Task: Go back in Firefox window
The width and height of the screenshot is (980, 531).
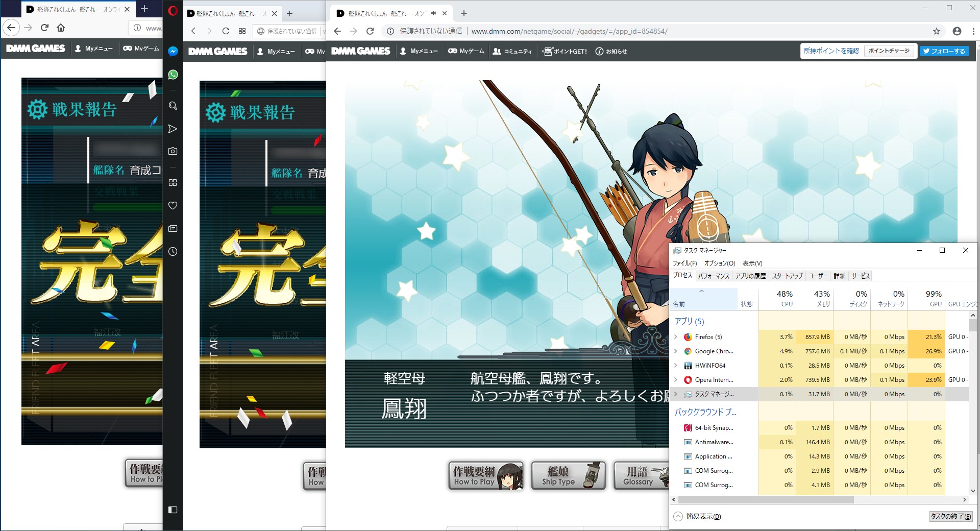Action: [12, 28]
